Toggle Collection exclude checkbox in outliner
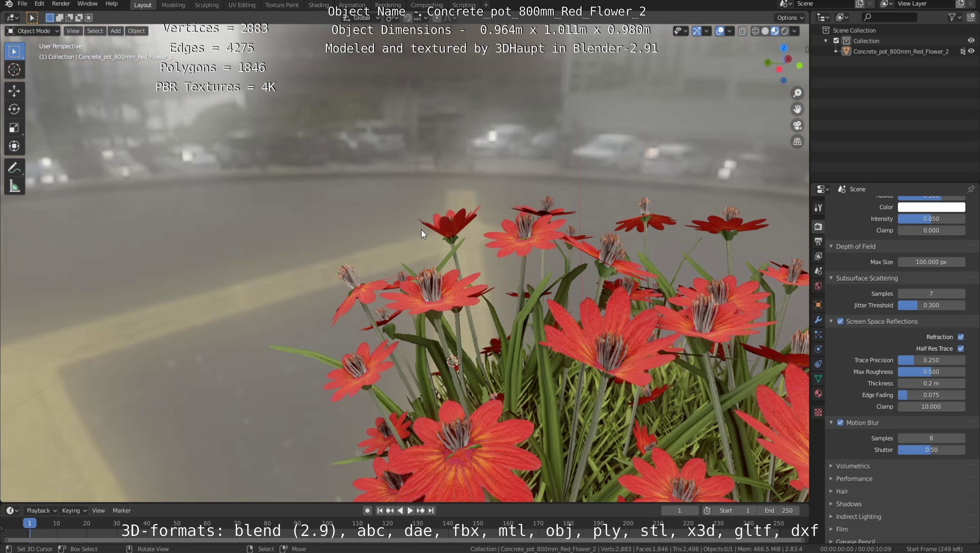Screen dimensions: 980x553 click(836, 41)
